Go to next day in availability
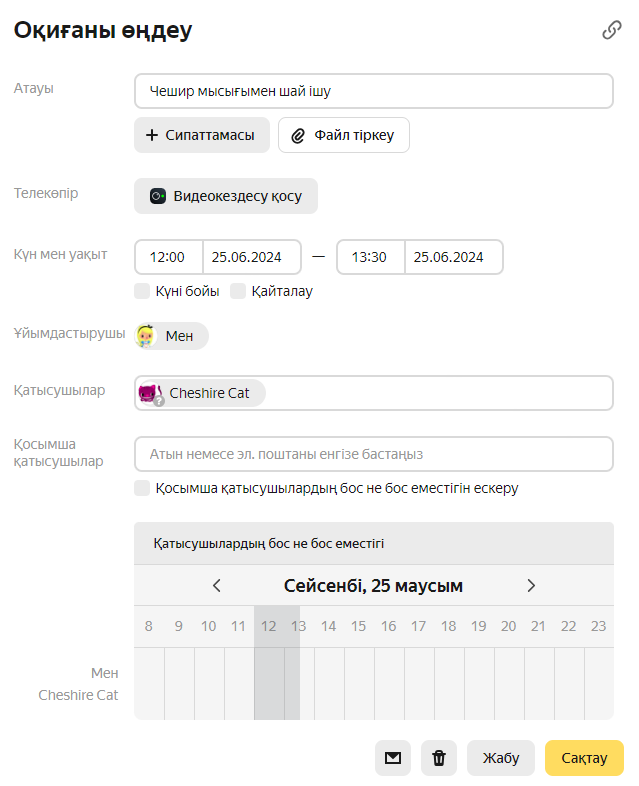The height and width of the screenshot is (786, 639). pyautogui.click(x=531, y=586)
